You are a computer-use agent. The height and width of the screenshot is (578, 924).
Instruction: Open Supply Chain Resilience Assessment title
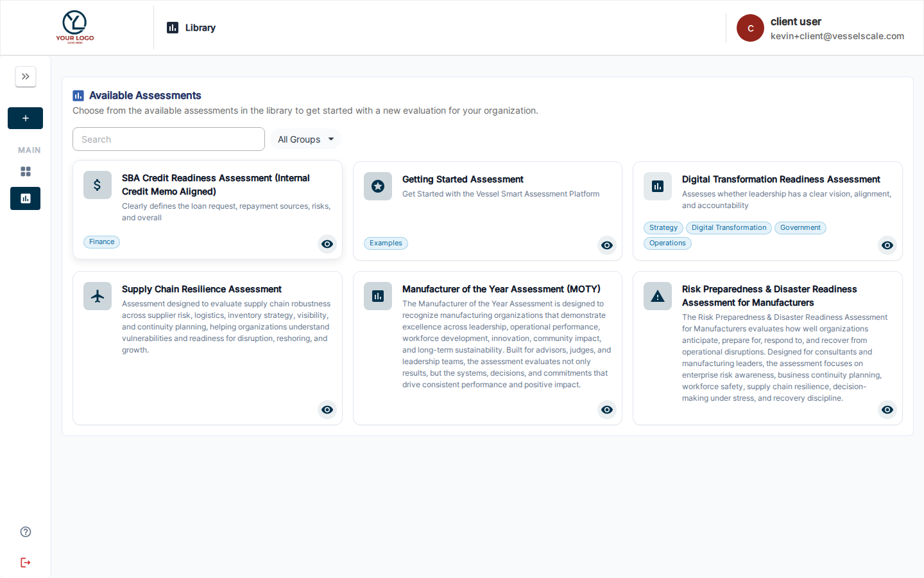click(201, 289)
